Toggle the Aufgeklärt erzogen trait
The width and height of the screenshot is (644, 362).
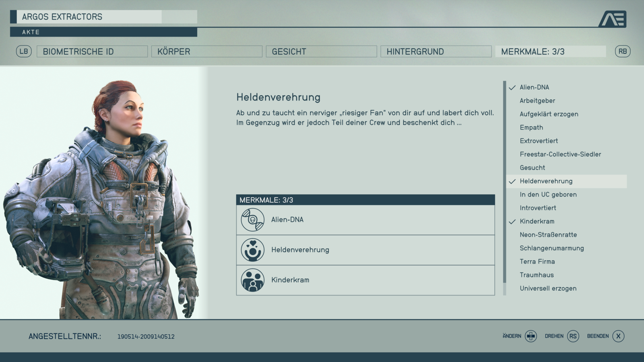pos(567,114)
